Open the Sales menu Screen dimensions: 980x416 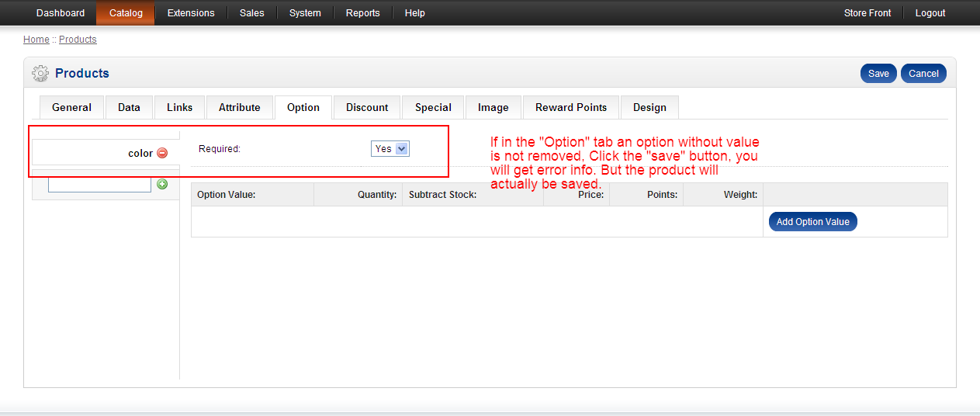[252, 13]
